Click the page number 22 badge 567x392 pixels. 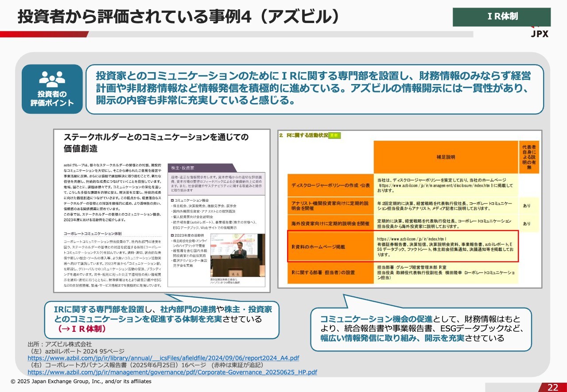tap(552, 387)
